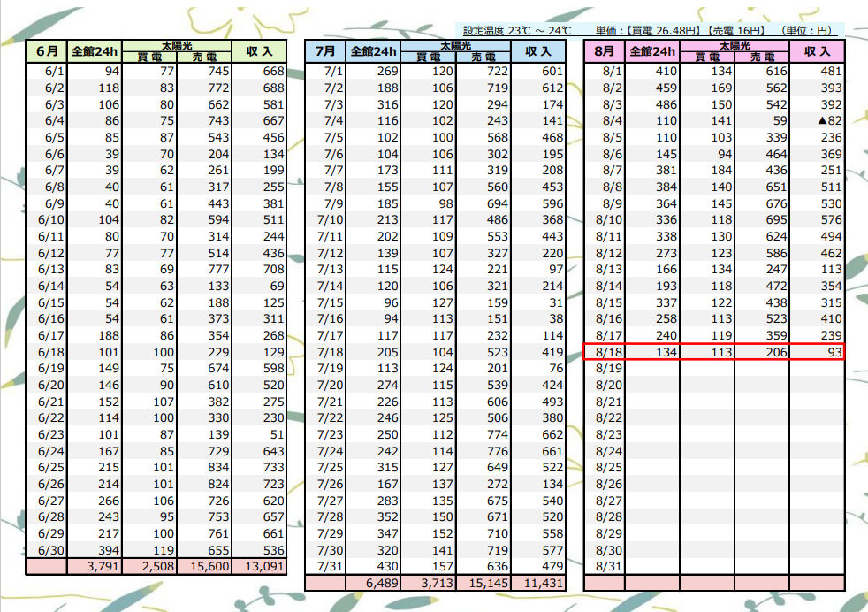Click July income total "11,431"
Image resolution: width=868 pixels, height=612 pixels.
[x=538, y=583]
